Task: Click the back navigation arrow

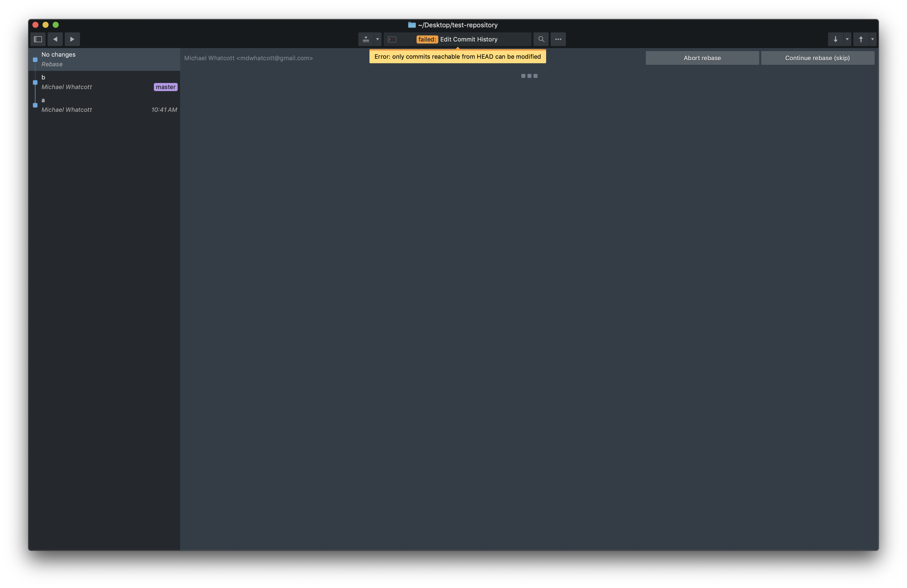Action: 55,39
